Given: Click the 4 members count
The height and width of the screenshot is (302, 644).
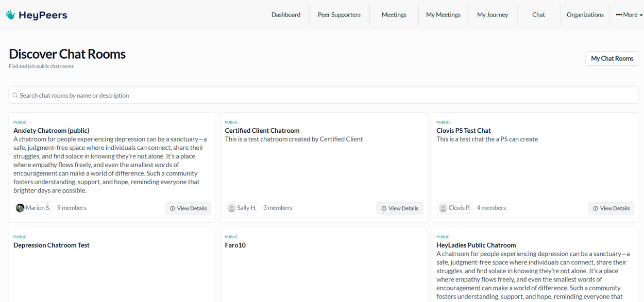Looking at the screenshot, I should click(x=491, y=208).
